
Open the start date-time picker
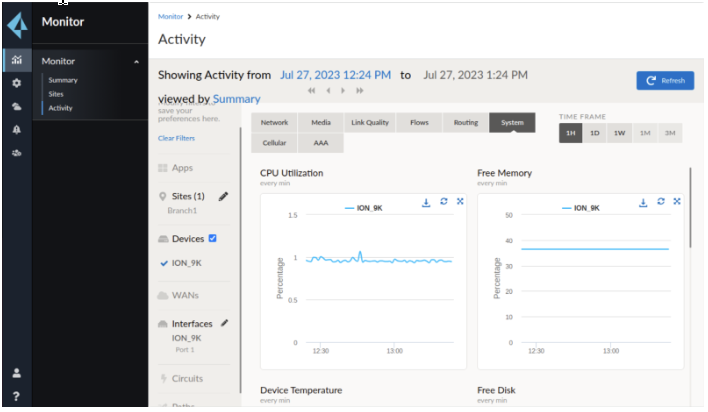coord(335,75)
